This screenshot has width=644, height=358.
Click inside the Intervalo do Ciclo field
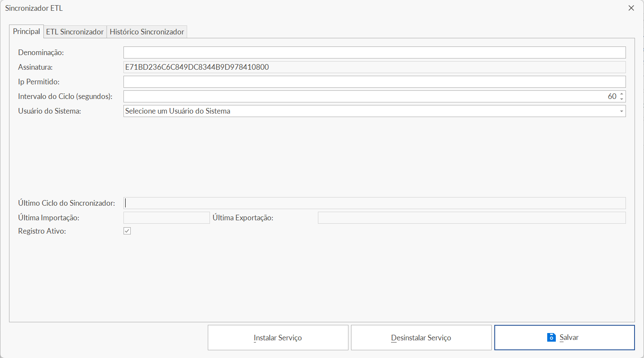(x=366, y=96)
